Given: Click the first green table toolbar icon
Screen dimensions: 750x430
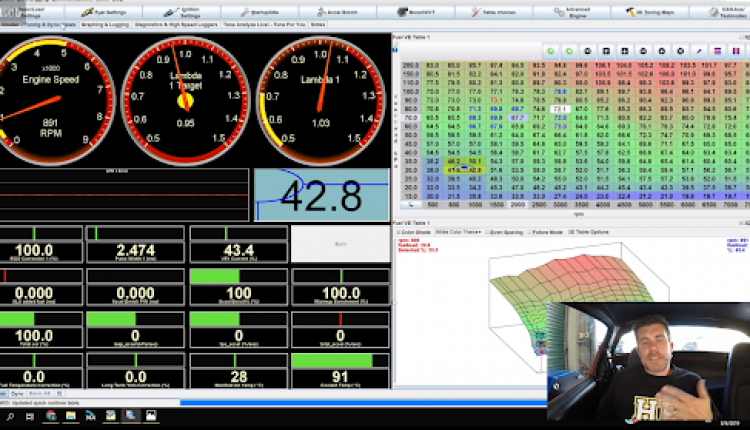Looking at the screenshot, I should (551, 51).
